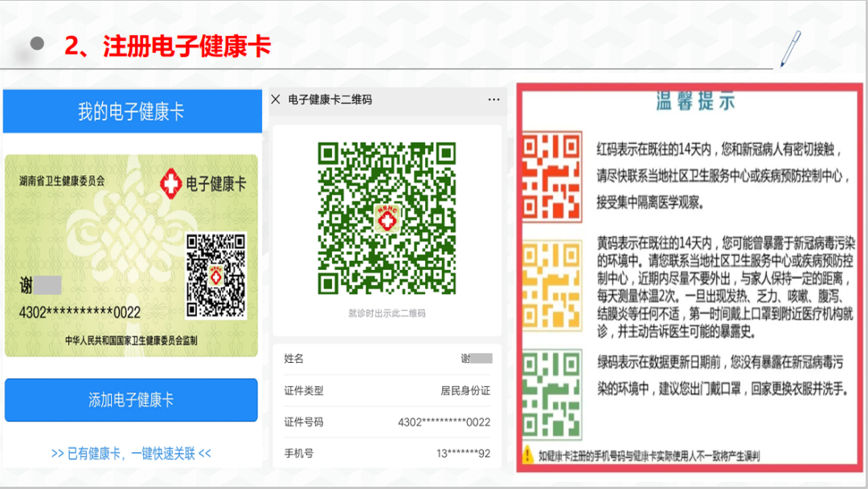Click the 居民身份证 value
The width and height of the screenshot is (868, 489).
pyautogui.click(x=465, y=390)
